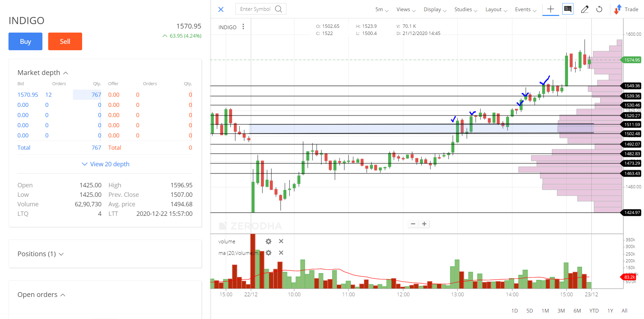The width and height of the screenshot is (644, 319).
Task: Click the 1520.27 line price label
Action: (x=631, y=116)
